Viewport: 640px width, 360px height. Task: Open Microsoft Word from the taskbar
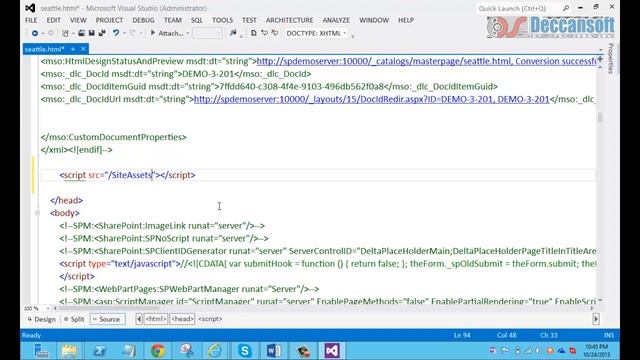click(x=274, y=351)
